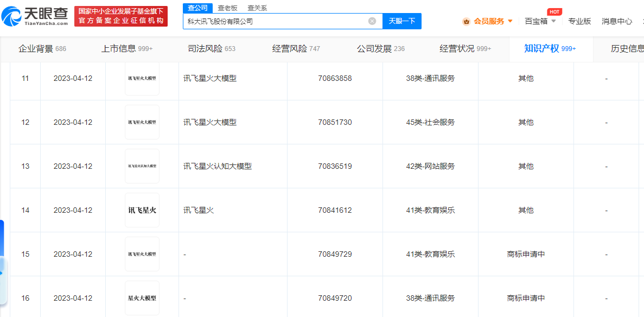
Task: Open the 经营风险 tab
Action: click(x=296, y=49)
